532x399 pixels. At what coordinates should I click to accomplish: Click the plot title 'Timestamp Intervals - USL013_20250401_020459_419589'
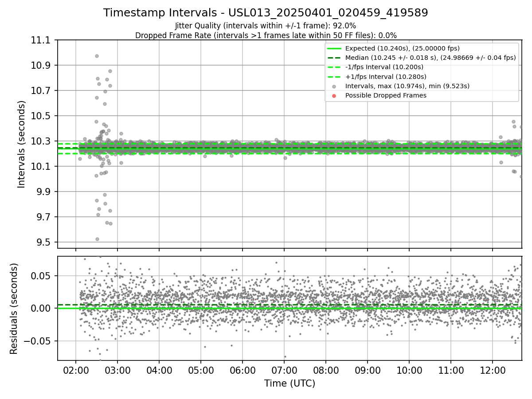(x=266, y=13)
